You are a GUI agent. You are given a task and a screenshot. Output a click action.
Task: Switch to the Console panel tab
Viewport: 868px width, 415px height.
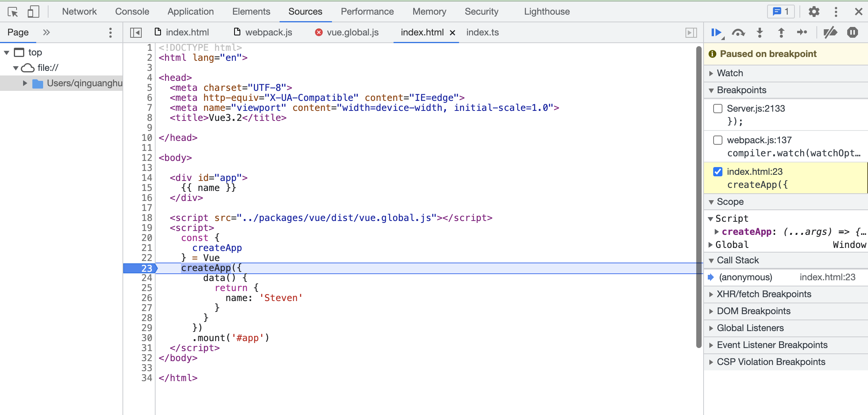click(x=132, y=12)
